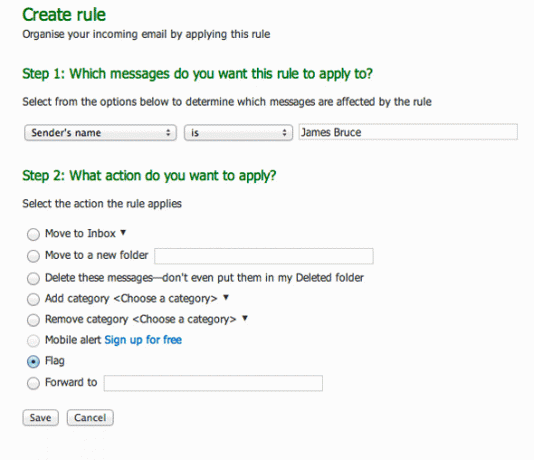Select the Move to a new folder option
Viewport: 534px width, 460px height.
click(x=33, y=256)
